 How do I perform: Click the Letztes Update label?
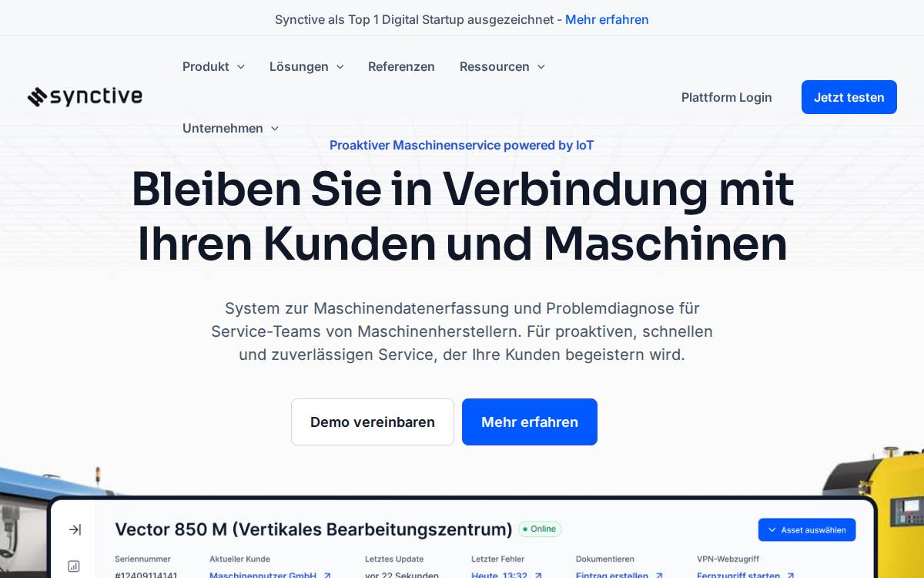[394, 559]
